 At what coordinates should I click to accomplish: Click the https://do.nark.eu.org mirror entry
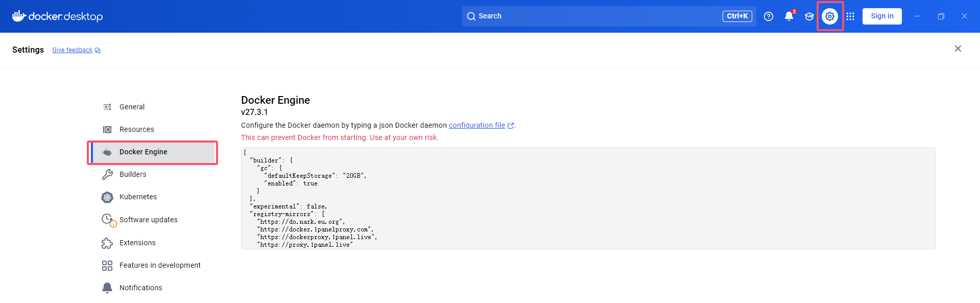click(301, 222)
